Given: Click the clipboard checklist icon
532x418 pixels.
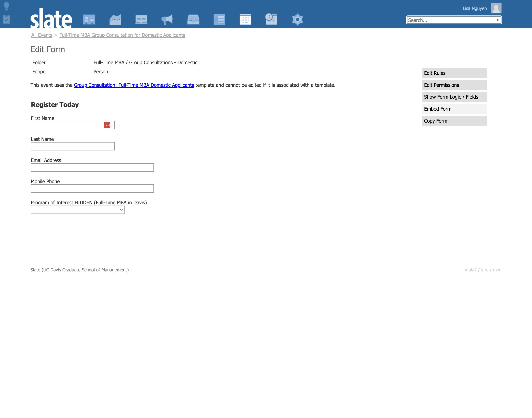Looking at the screenshot, I should (7, 19).
